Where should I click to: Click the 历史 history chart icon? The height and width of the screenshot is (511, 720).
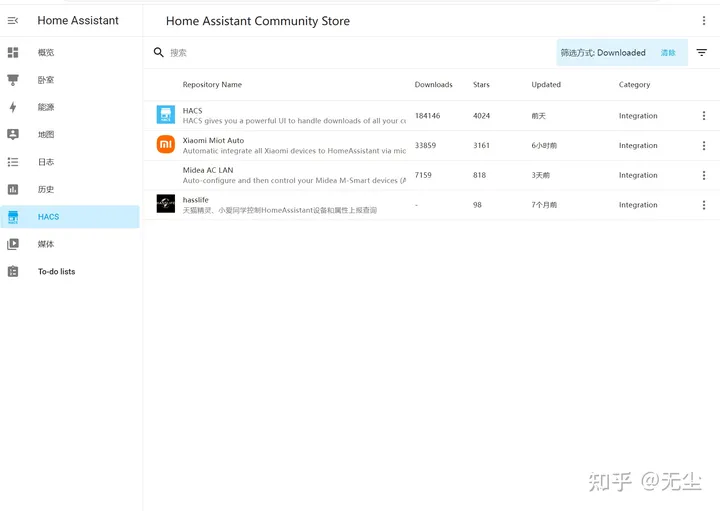[13, 189]
